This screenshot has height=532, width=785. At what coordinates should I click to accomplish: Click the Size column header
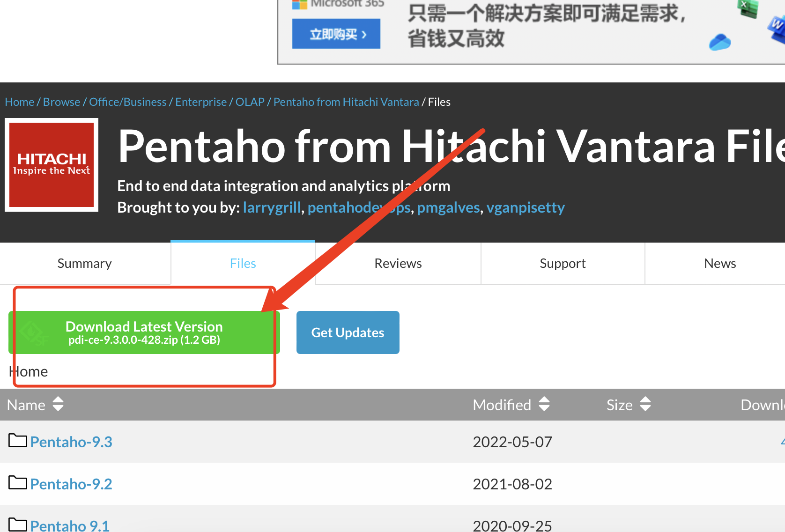pyautogui.click(x=620, y=405)
